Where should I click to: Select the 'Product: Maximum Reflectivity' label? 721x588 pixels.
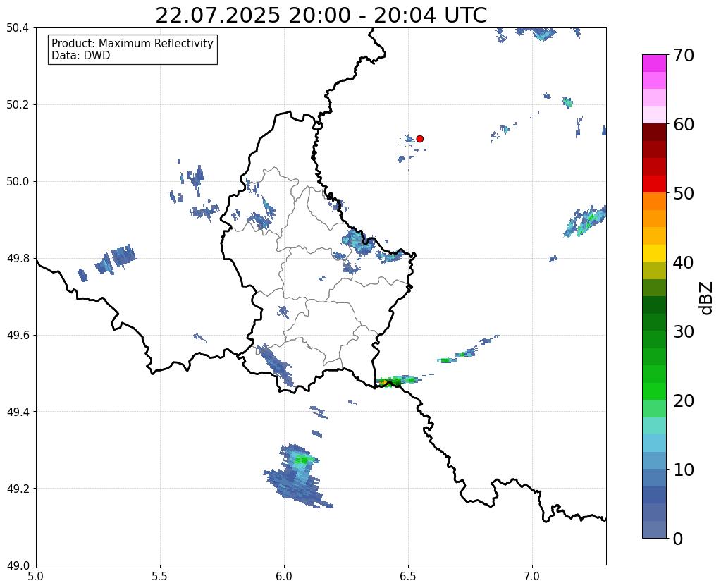[x=133, y=43]
